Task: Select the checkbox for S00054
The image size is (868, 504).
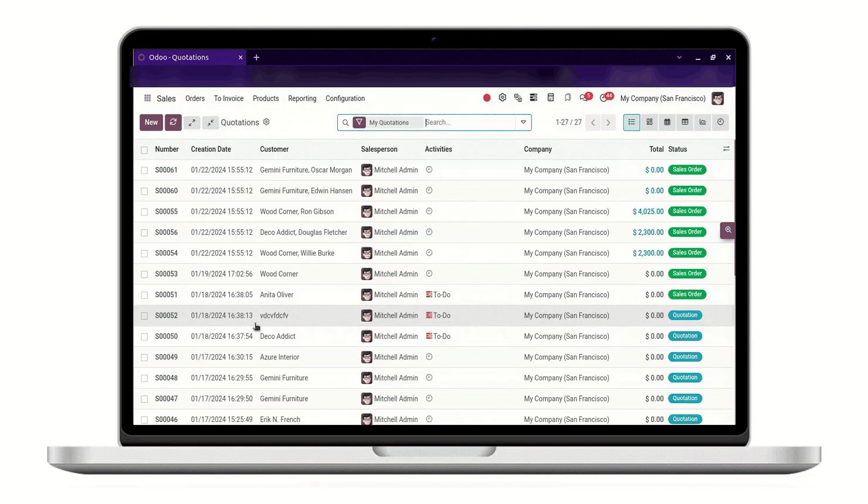Action: [144, 254]
